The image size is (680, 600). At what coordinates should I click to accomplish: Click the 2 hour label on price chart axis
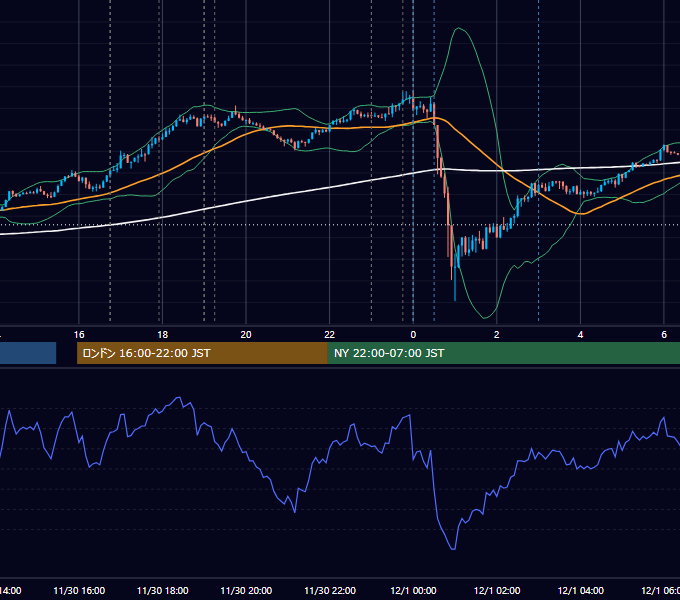497,335
